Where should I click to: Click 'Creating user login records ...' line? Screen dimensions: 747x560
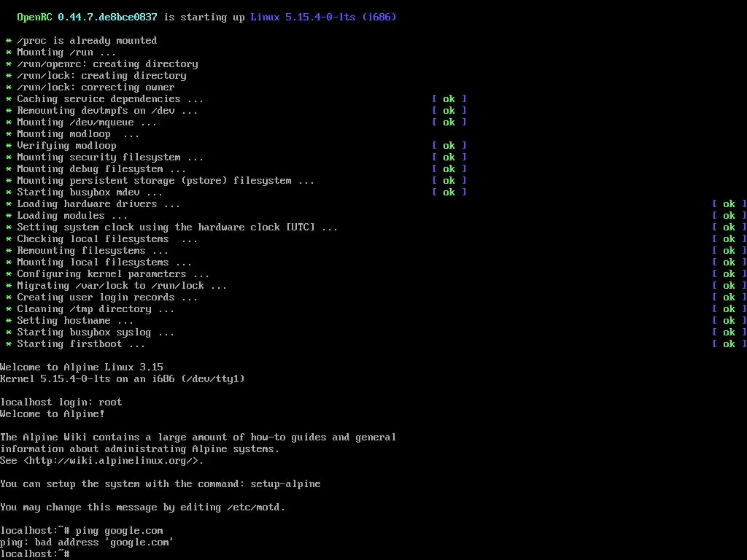click(x=107, y=297)
